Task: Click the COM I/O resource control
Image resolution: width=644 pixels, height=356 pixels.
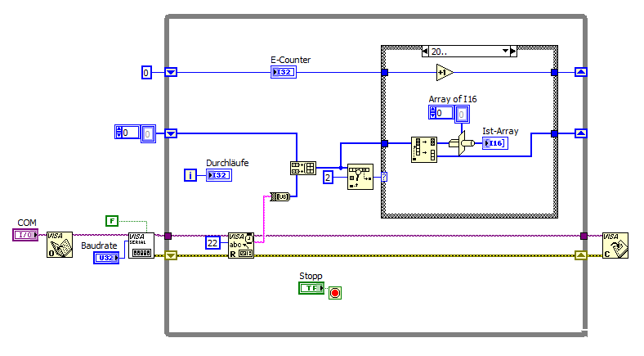Action: click(x=25, y=235)
